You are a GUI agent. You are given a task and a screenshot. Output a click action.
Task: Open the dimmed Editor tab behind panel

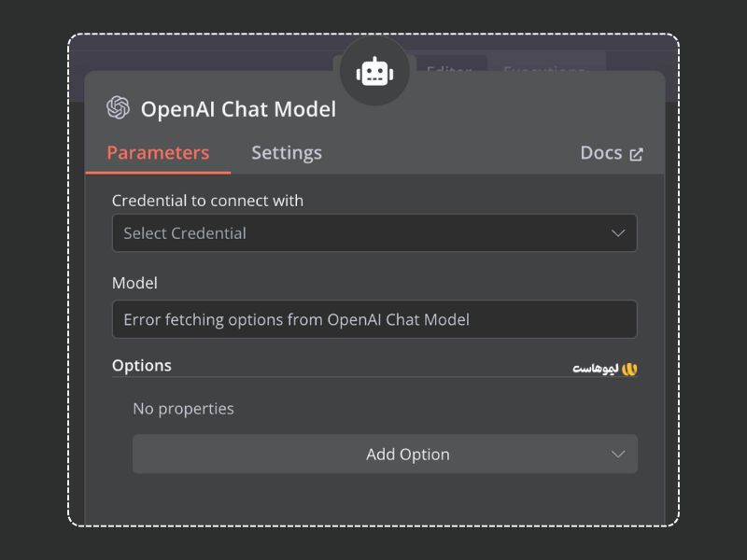[449, 67]
